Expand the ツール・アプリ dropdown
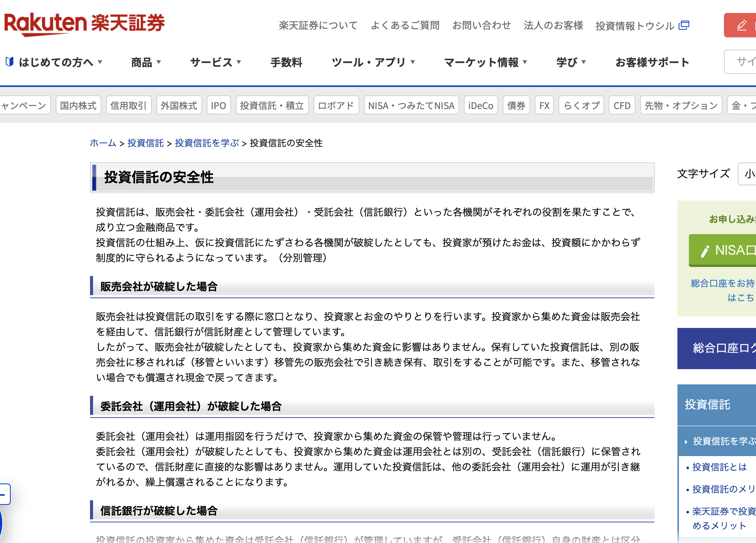This screenshot has width=756, height=543. 373,62
